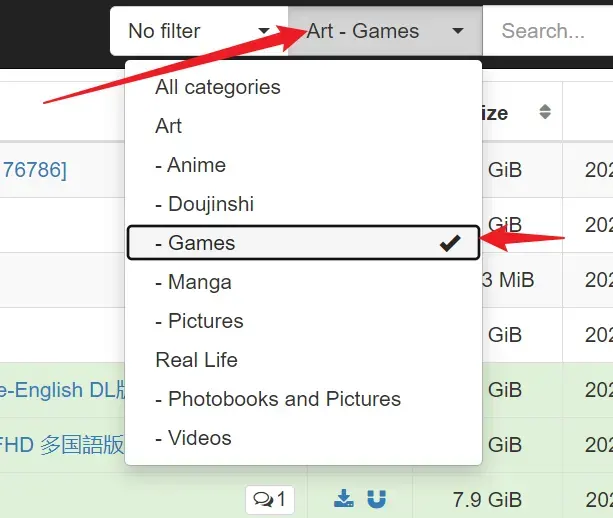Select the Anime subcategory
The image size is (613, 518).
pyautogui.click(x=303, y=165)
